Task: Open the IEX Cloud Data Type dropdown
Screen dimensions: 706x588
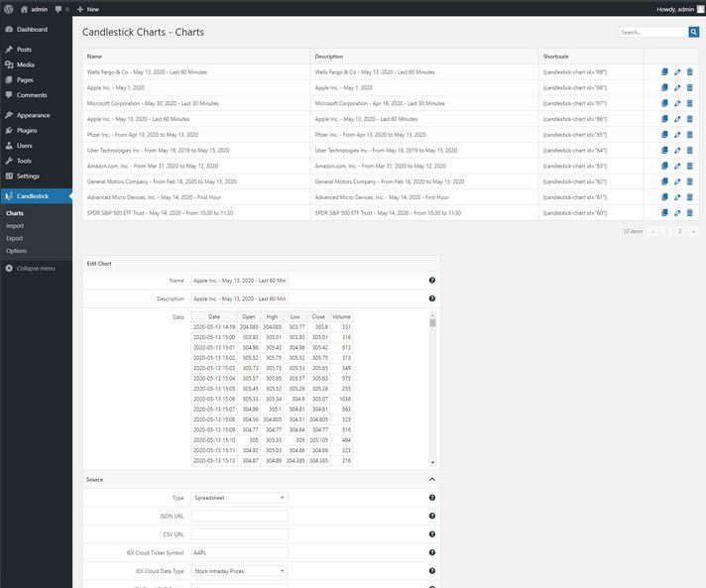Action: [x=239, y=571]
